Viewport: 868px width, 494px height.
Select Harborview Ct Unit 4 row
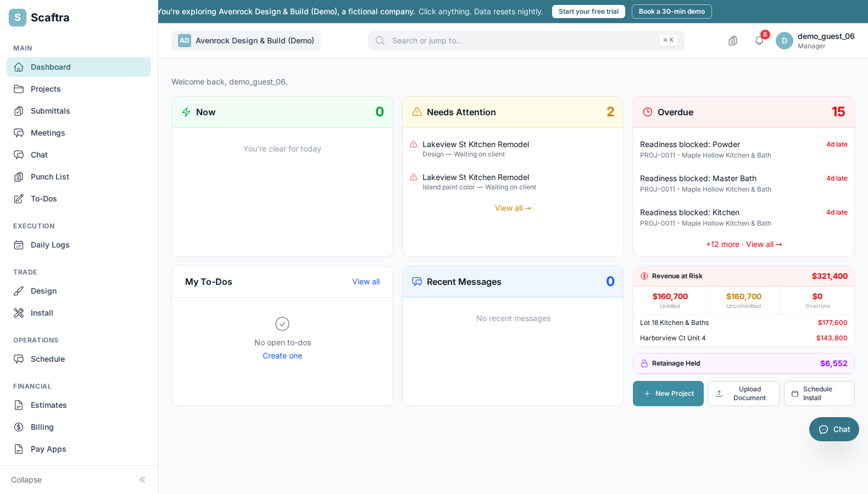coord(744,338)
